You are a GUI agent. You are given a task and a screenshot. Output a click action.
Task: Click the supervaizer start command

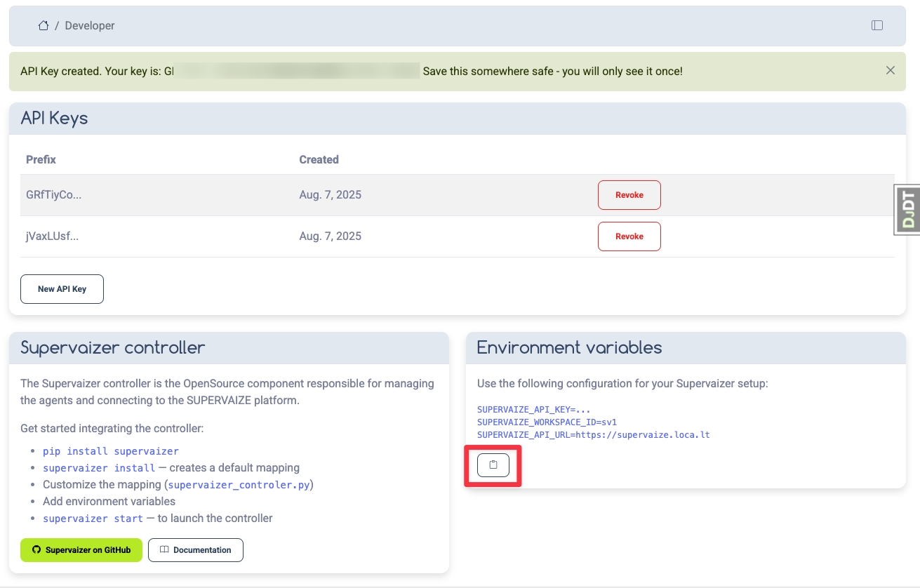[x=93, y=519]
